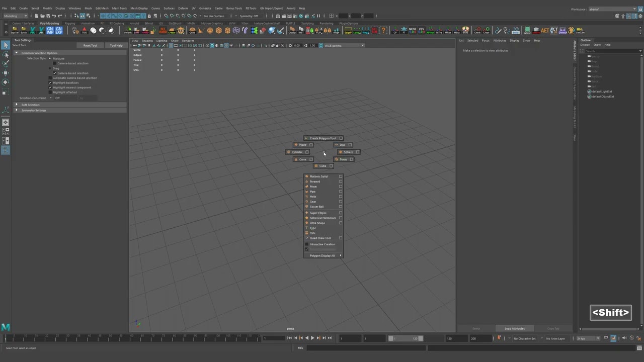Image resolution: width=644 pixels, height=362 pixels.
Task: Click the Clean shelf icon
Action: (x=486, y=31)
